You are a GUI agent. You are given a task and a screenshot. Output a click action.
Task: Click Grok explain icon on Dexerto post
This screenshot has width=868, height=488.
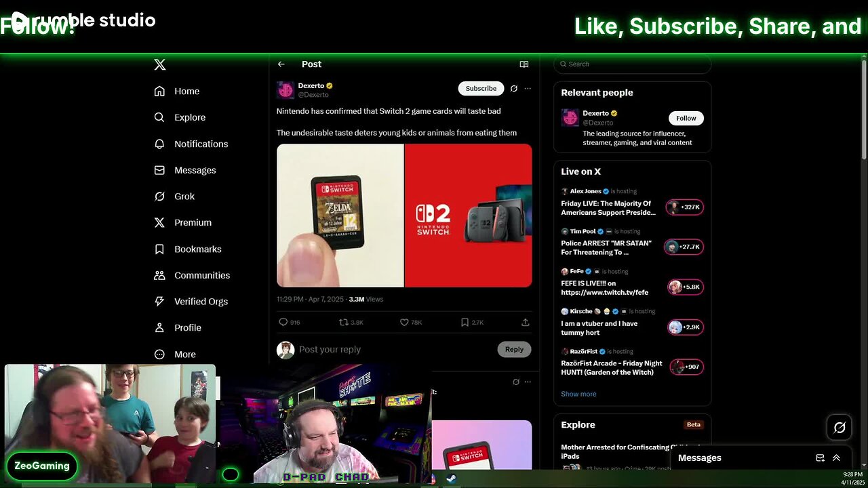click(x=514, y=88)
